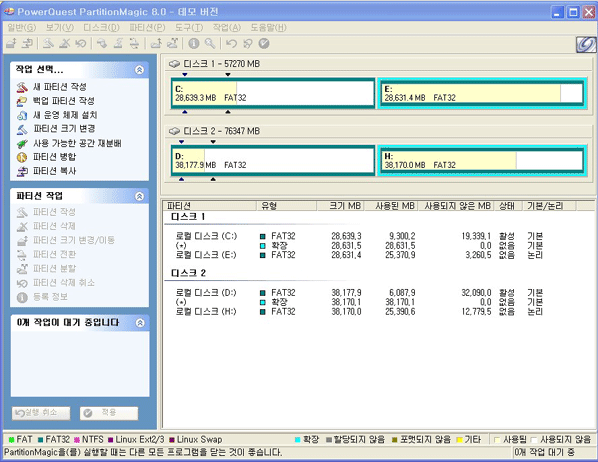Click the round checkmark apply toolbar icon
This screenshot has width=598, height=462.
tap(264, 43)
